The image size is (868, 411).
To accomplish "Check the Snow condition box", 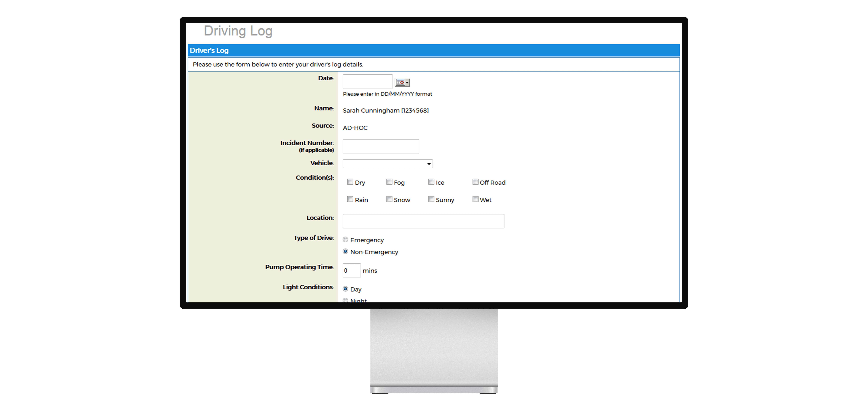I will (x=389, y=199).
